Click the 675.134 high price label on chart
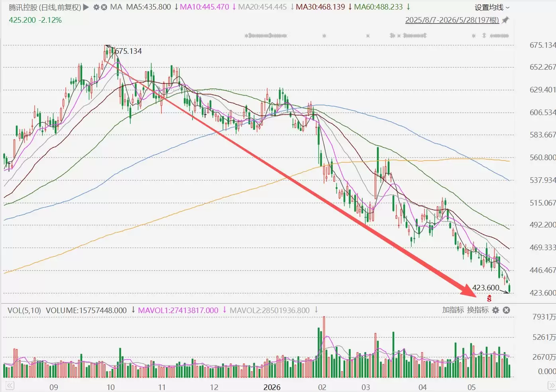 click(128, 51)
